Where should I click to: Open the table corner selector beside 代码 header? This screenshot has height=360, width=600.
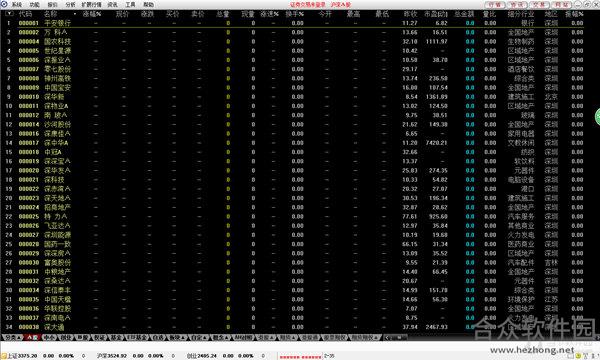pos(9,14)
